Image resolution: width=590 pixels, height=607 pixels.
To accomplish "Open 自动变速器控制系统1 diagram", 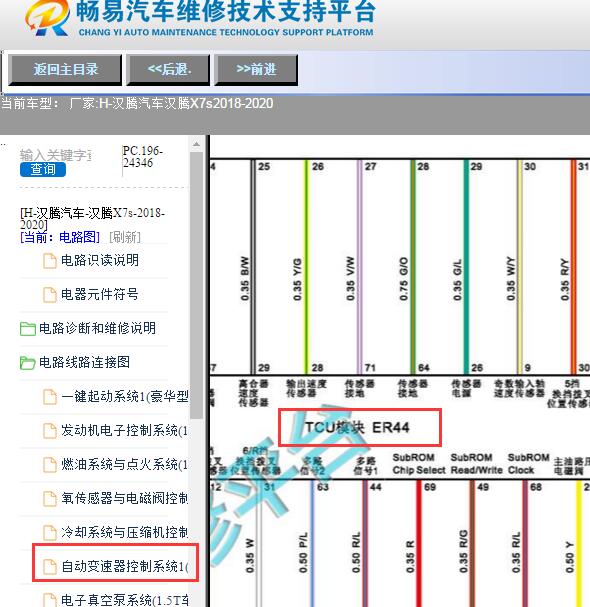I will [x=125, y=566].
